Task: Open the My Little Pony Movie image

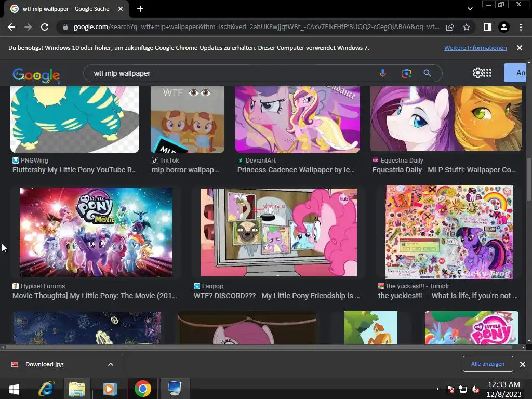Action: click(96, 232)
